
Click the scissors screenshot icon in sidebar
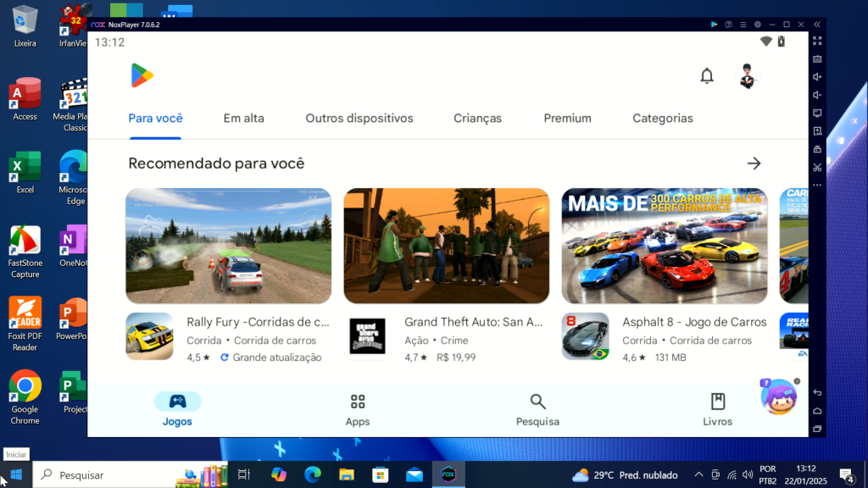[x=817, y=167]
